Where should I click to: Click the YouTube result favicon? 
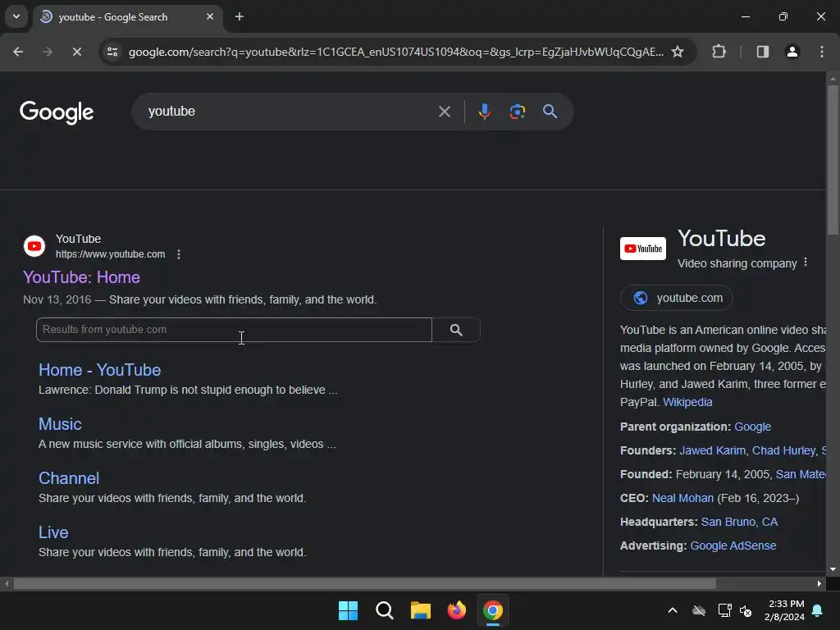click(x=34, y=246)
